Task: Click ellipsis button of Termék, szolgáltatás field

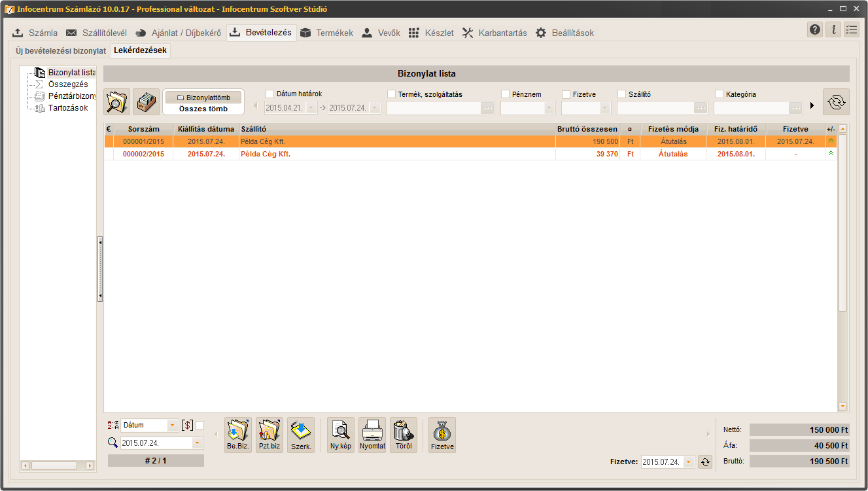Action: coord(487,108)
